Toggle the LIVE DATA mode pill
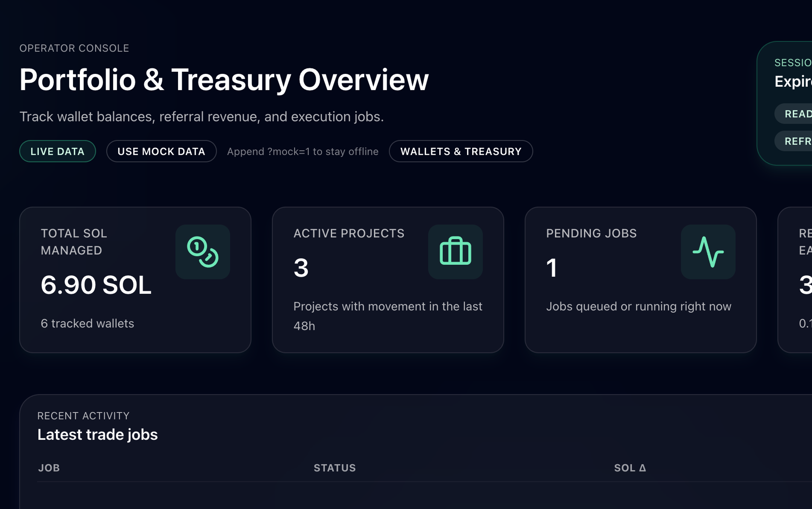This screenshot has height=509, width=812. (x=58, y=151)
